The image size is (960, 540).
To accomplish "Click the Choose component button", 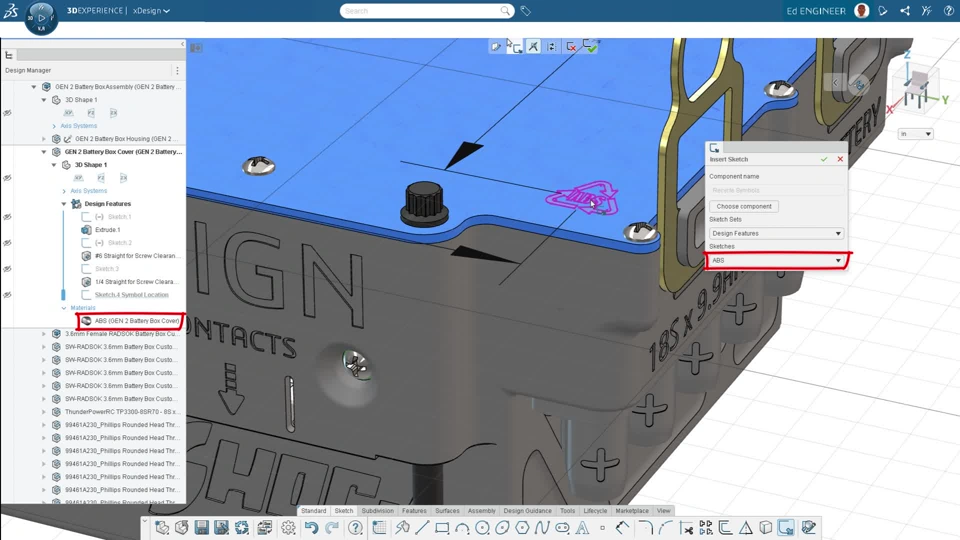I will click(744, 206).
